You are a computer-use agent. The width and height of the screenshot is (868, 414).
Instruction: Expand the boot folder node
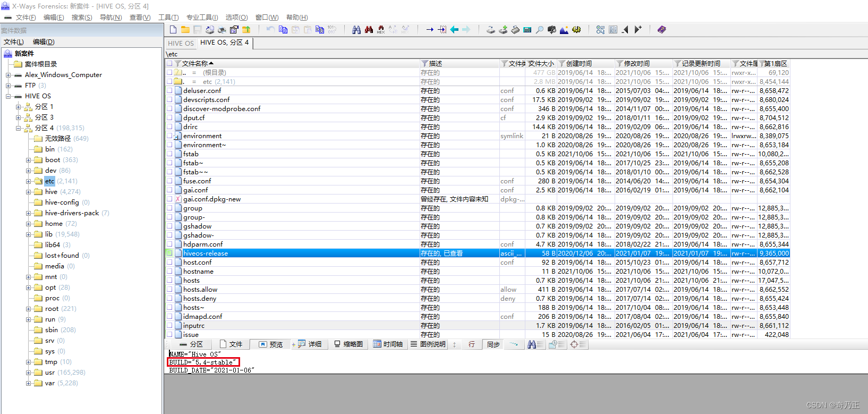pos(29,160)
